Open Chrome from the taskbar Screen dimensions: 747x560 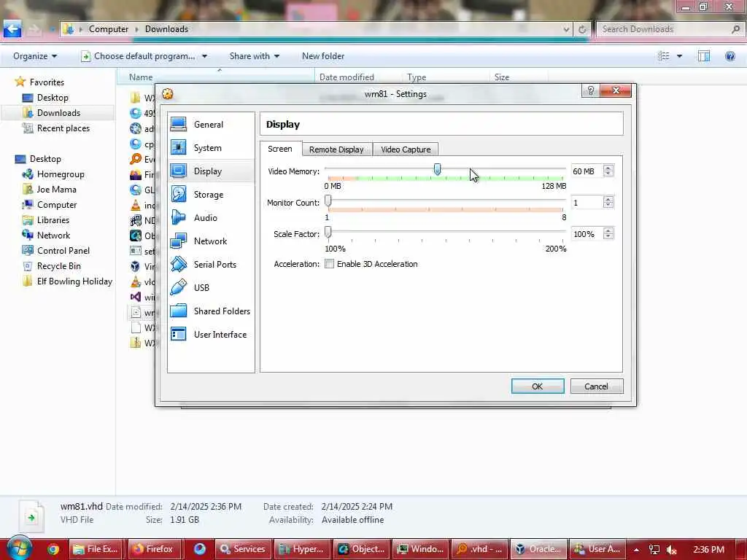[53, 549]
